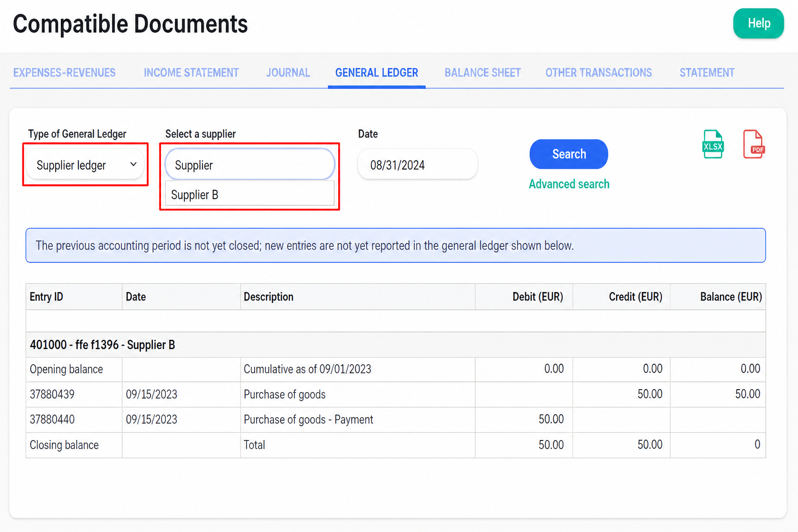Focus the Select a supplier input field

(x=250, y=165)
